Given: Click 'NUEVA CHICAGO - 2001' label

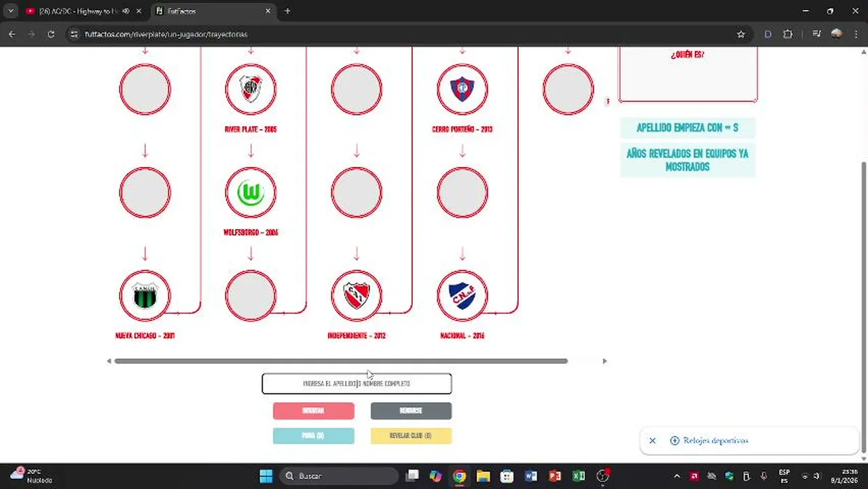Looking at the screenshot, I should click(145, 336).
